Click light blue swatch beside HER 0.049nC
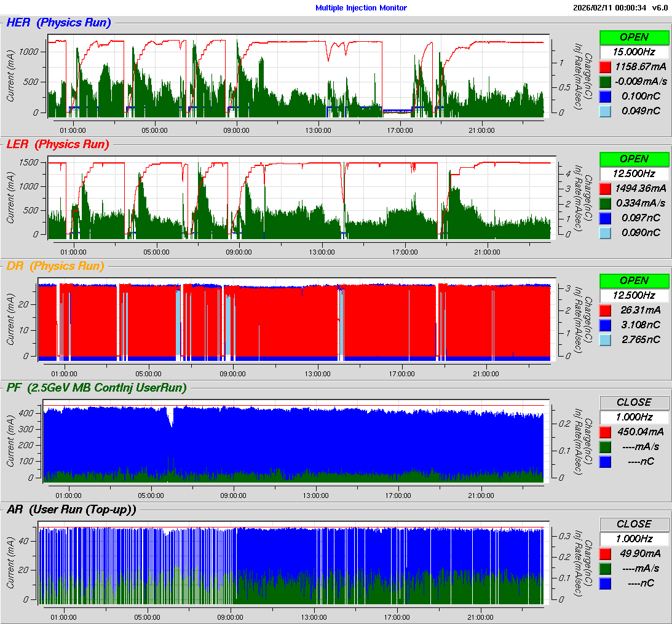Image resolution: width=672 pixels, height=624 pixels. pos(605,111)
